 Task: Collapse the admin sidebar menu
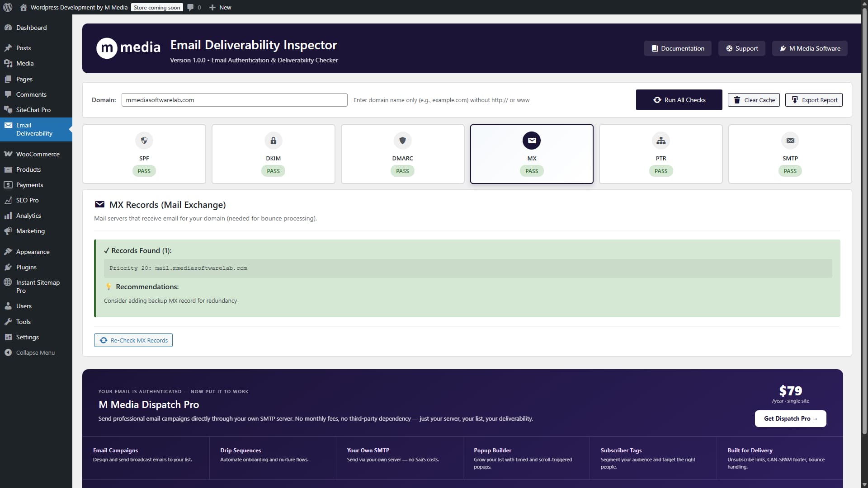tap(30, 352)
